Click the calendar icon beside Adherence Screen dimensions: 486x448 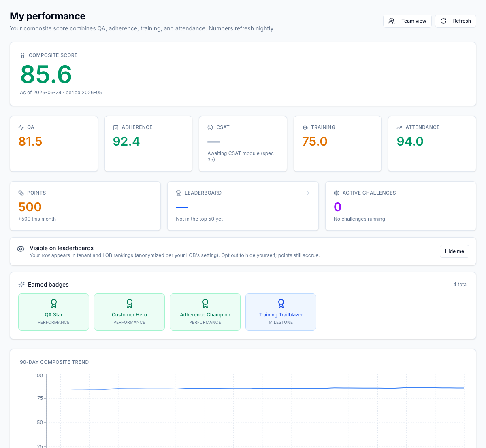[116, 127]
